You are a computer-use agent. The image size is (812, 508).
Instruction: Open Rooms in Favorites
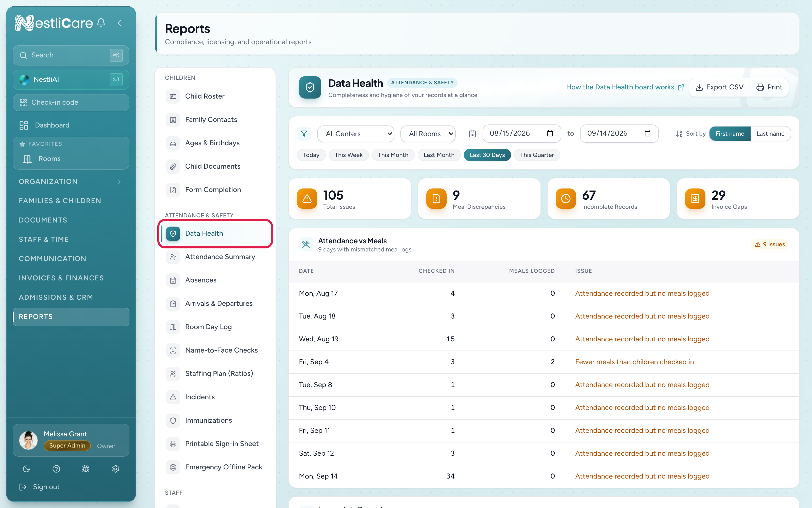point(71,158)
